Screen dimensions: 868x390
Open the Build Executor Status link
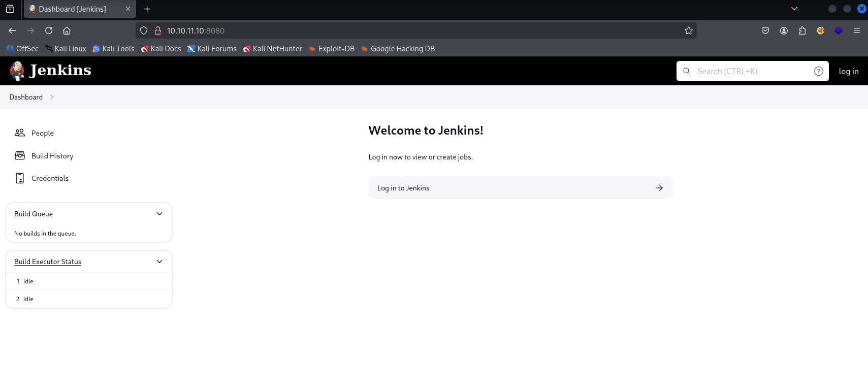coord(48,262)
